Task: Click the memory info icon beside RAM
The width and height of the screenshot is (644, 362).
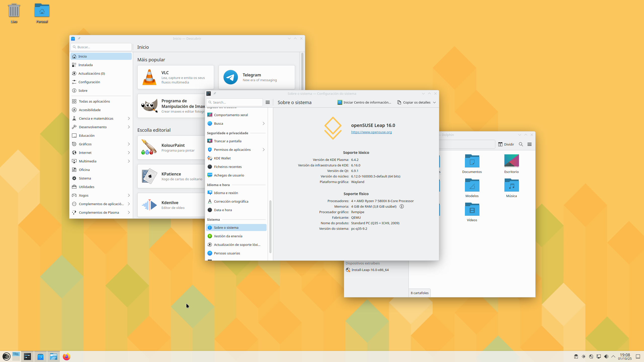Action: [402, 206]
